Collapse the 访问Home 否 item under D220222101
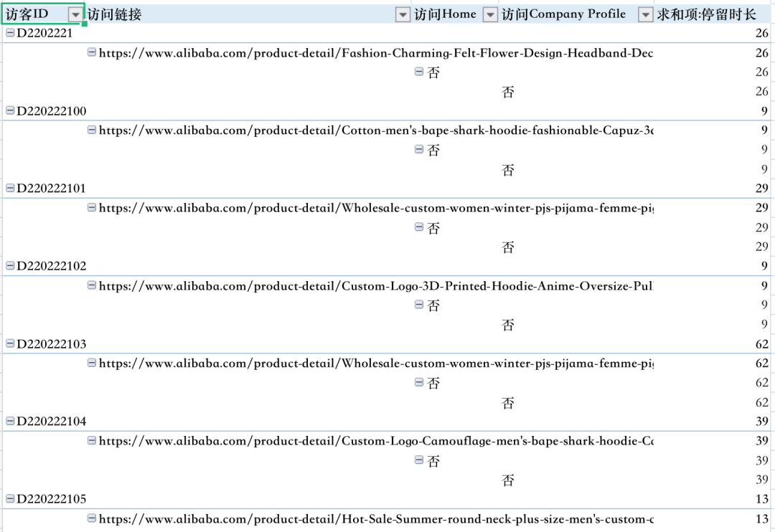775x532 pixels. coord(419,227)
